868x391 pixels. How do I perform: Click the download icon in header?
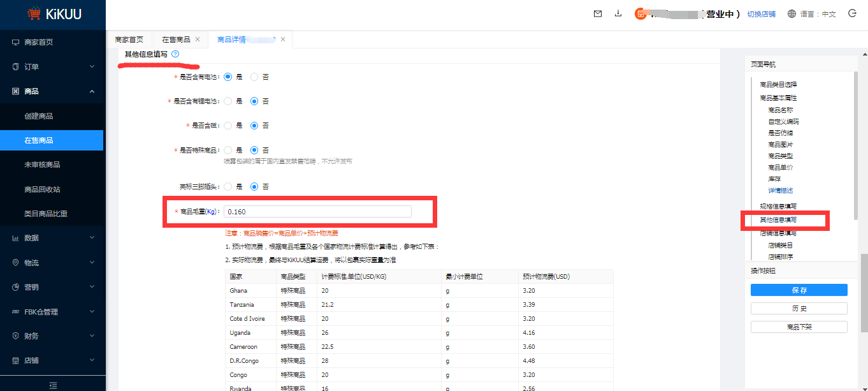(618, 14)
